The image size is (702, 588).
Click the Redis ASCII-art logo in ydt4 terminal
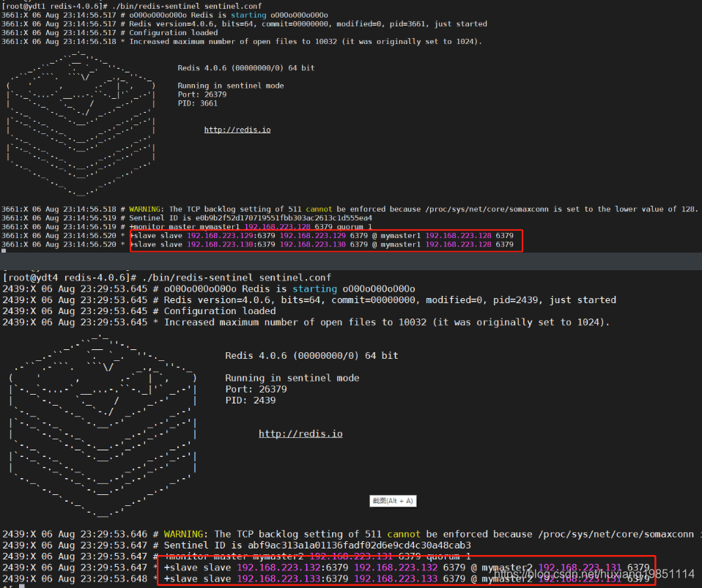103,425
